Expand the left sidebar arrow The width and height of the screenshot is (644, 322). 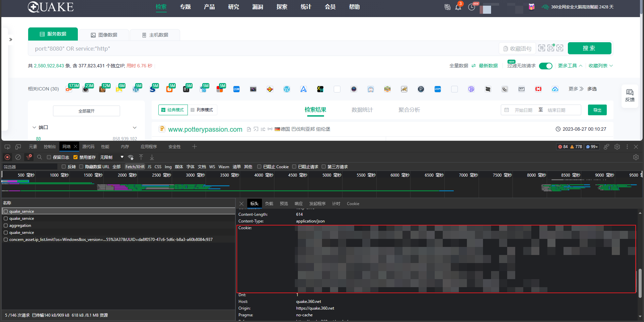pyautogui.click(x=11, y=40)
